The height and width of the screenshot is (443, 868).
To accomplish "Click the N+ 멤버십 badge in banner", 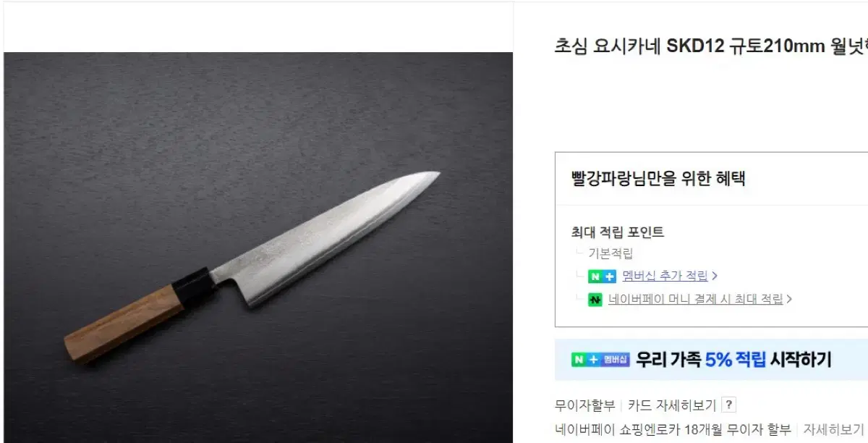I will coord(600,360).
